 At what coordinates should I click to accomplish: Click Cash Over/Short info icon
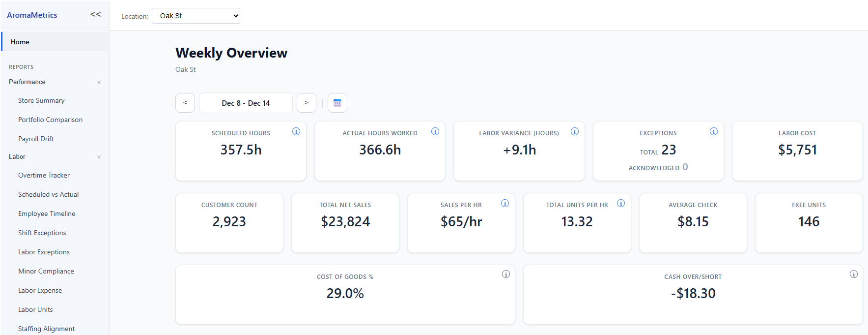(x=854, y=274)
